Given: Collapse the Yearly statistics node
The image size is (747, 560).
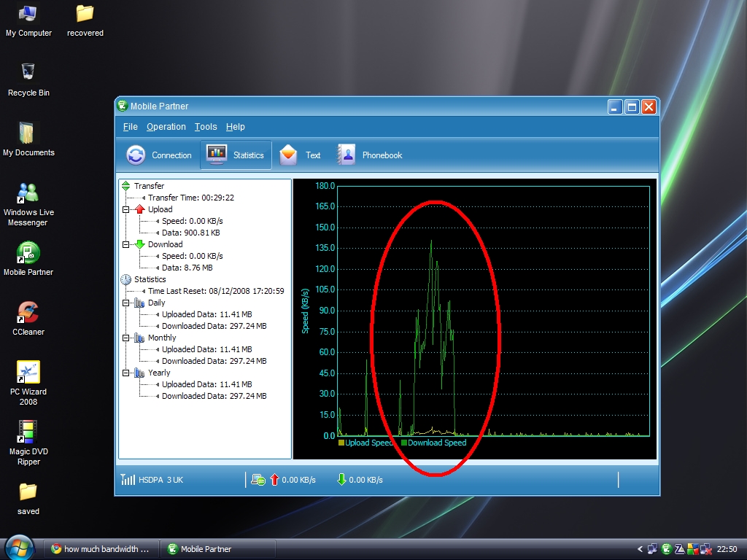Looking at the screenshot, I should point(125,373).
